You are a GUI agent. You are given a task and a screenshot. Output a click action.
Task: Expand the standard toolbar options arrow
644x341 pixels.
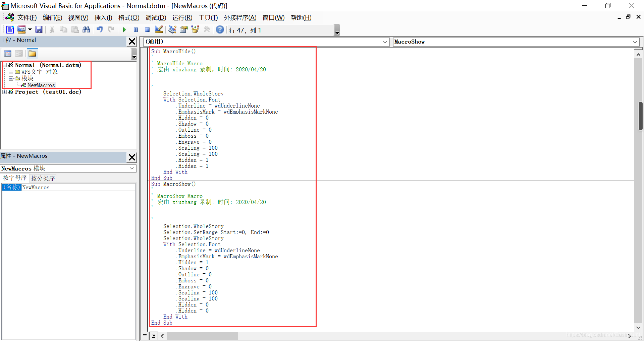[x=337, y=30]
